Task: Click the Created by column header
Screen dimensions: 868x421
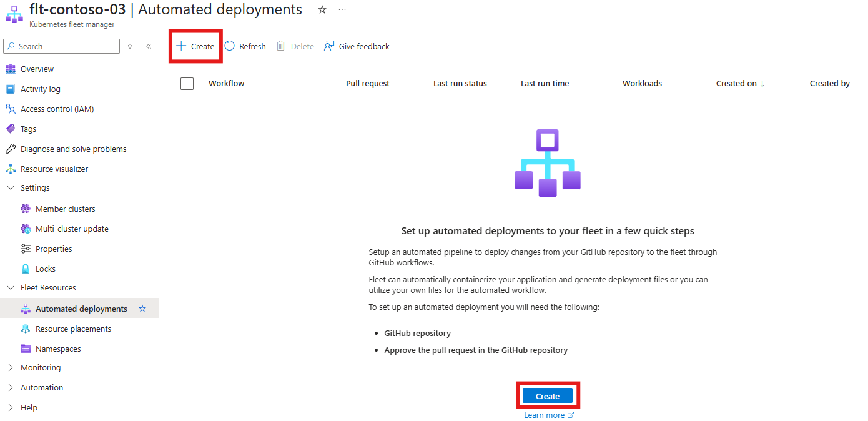Action: pos(830,83)
